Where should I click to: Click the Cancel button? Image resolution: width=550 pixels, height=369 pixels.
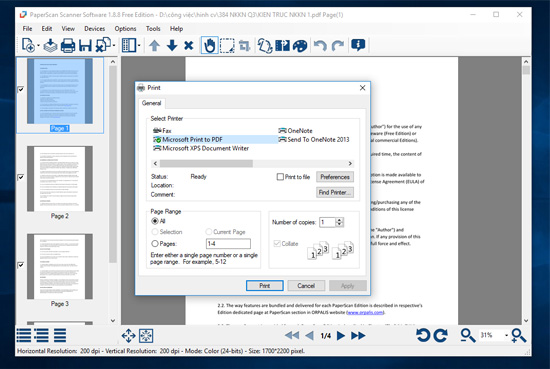[306, 286]
